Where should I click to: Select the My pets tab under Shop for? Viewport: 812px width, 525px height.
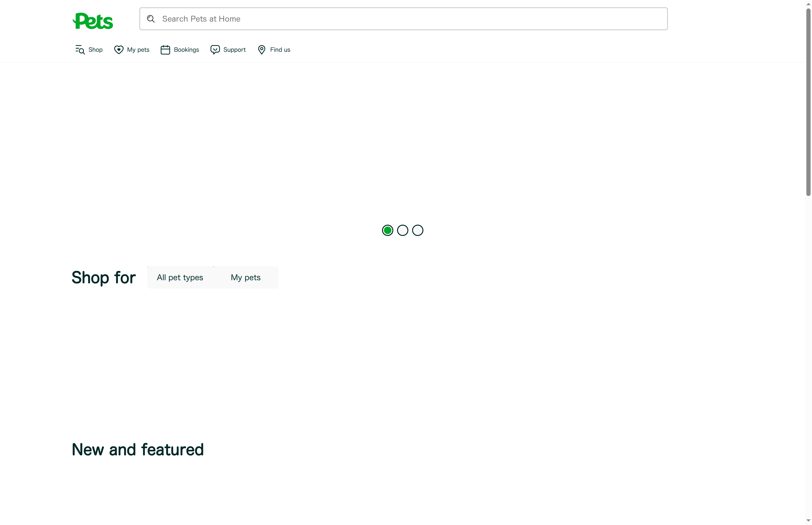pos(245,277)
